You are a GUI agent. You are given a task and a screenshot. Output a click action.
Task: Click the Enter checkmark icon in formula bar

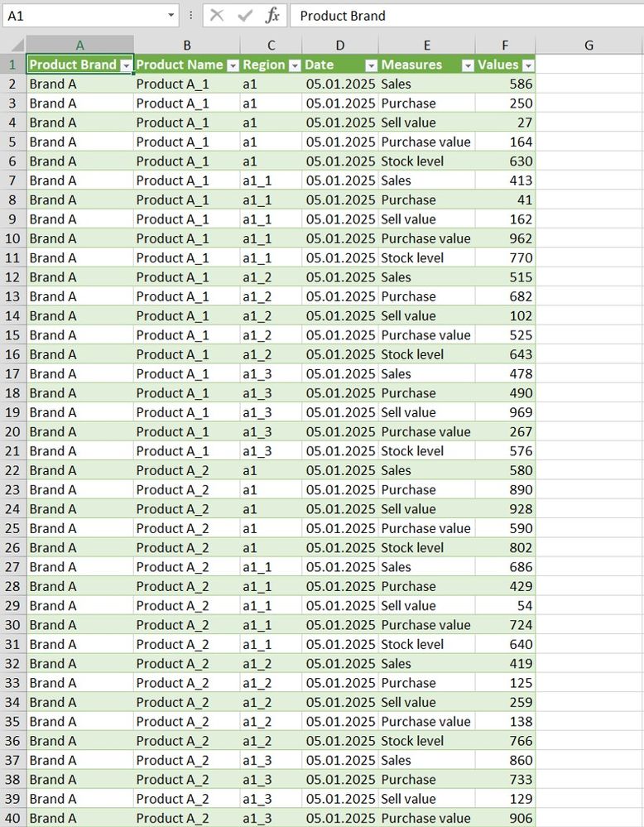[245, 16]
